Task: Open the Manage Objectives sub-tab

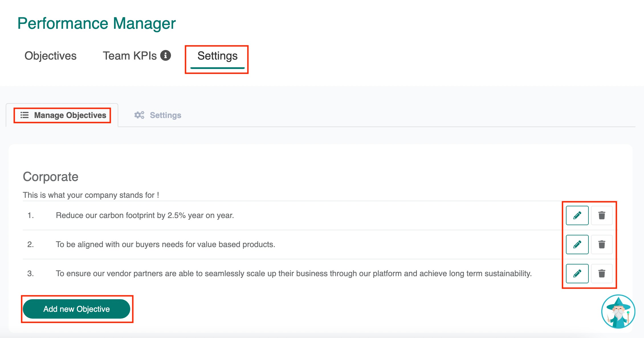Action: [70, 115]
